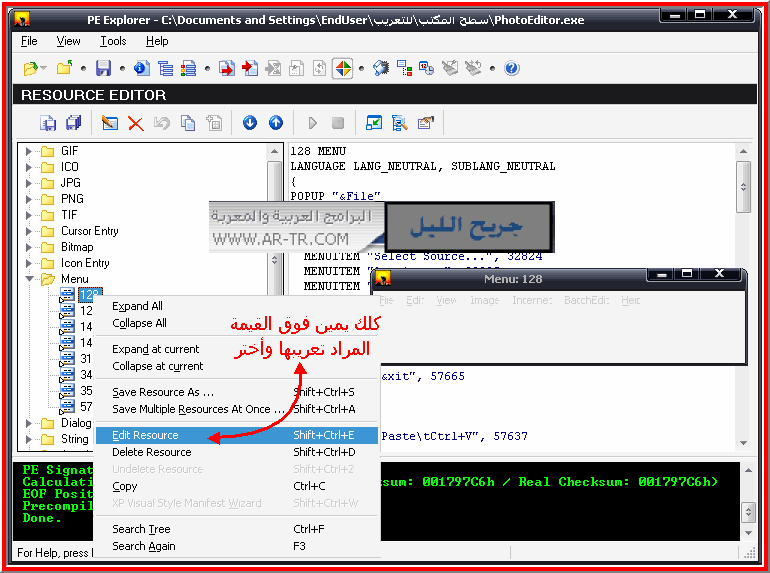This screenshot has width=770, height=573.
Task: Choose Search Tree in the context menu
Action: pyautogui.click(x=237, y=529)
